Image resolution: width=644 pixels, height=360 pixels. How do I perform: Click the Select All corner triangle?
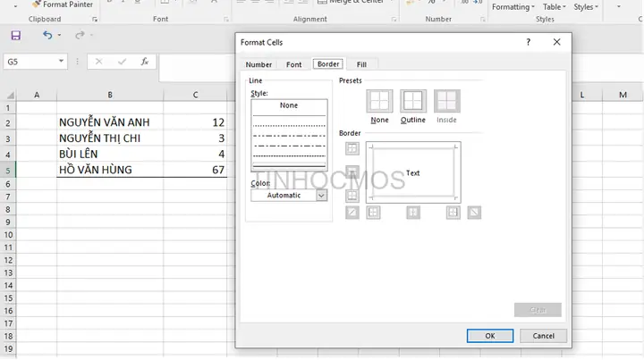click(x=11, y=95)
